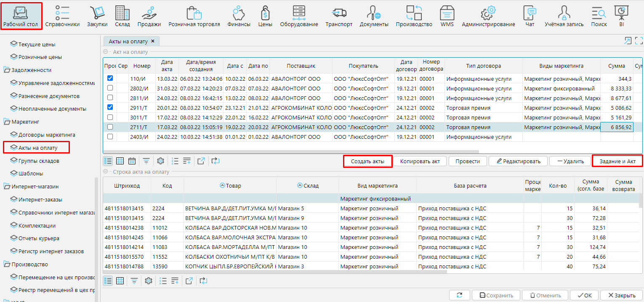Collapse the Акт на оплату section
This screenshot has width=644, height=302.
point(106,52)
